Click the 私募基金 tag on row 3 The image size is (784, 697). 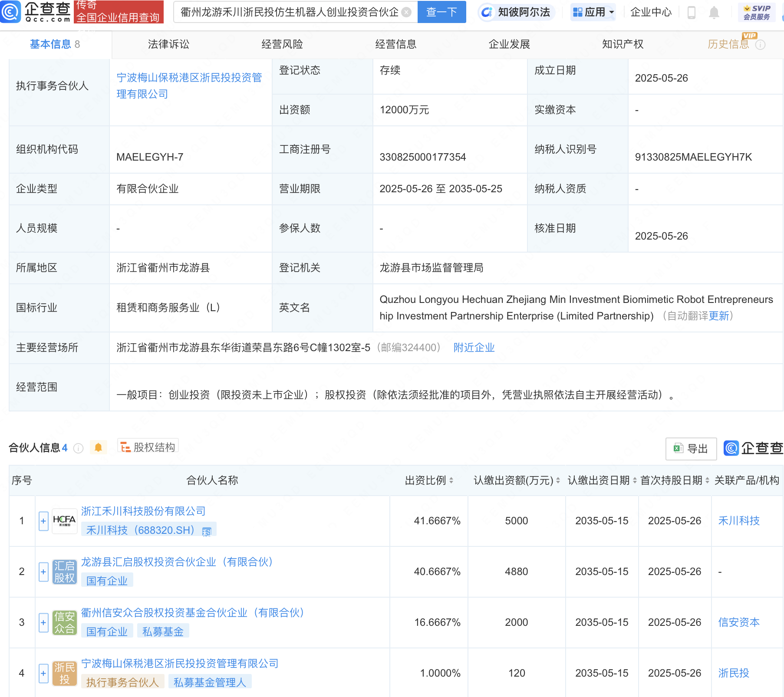tap(163, 631)
